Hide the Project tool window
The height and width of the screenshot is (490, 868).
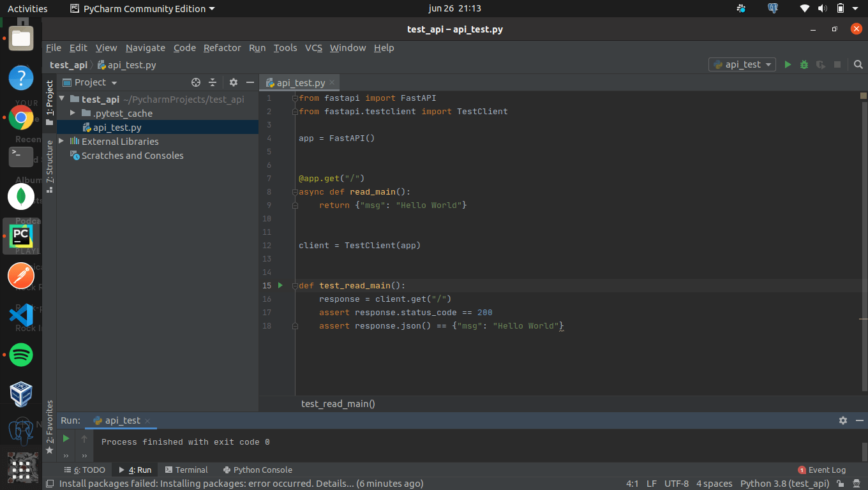click(x=250, y=82)
